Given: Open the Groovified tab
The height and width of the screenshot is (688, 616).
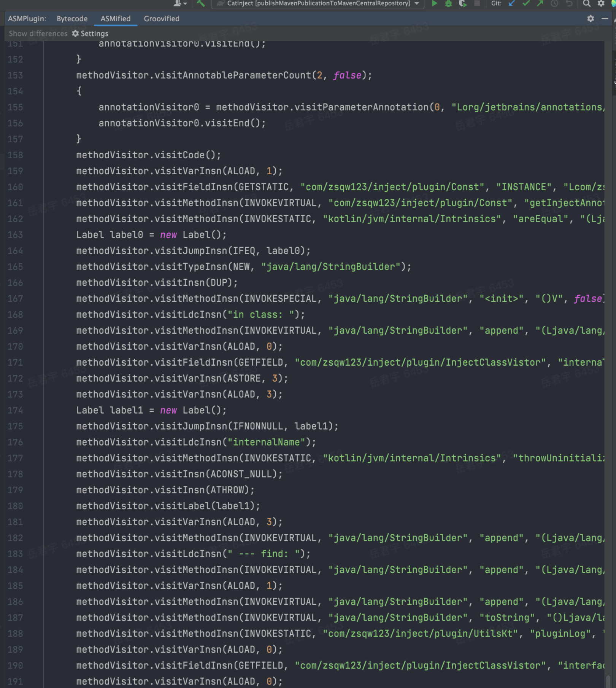Looking at the screenshot, I should 162,19.
